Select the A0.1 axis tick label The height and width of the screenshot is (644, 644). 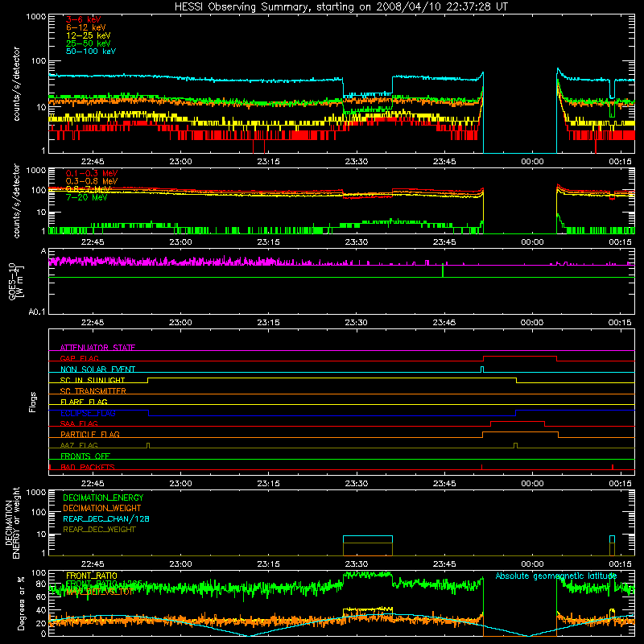point(37,312)
